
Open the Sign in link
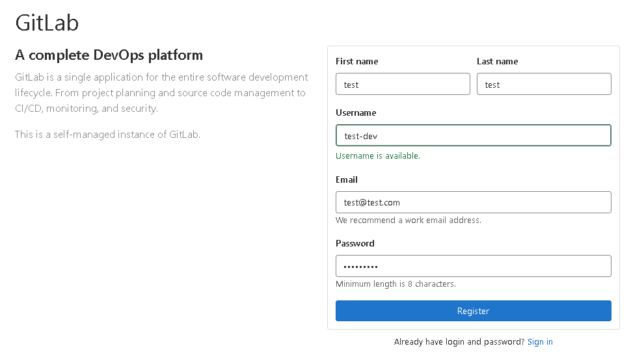coord(540,342)
